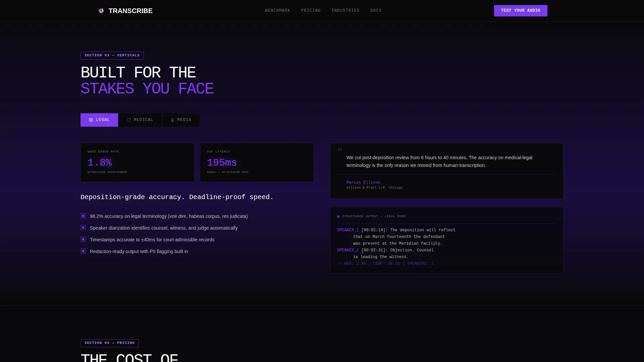The width and height of the screenshot is (644, 362).
Task: Click 'is leading the witness.' transcript line
Action: point(381,257)
